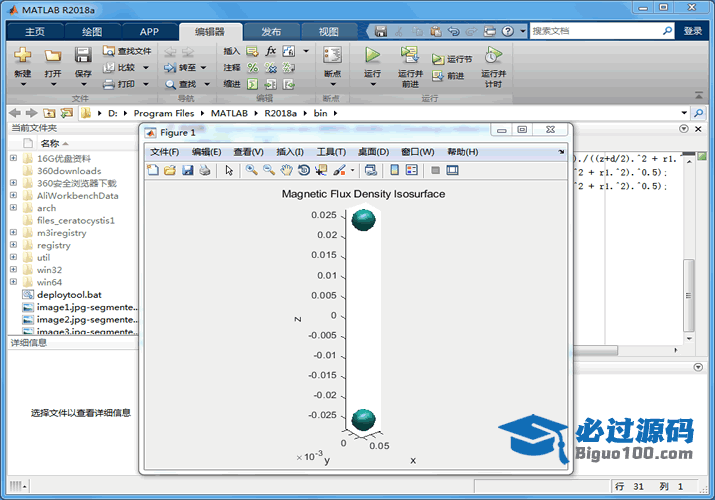Screen dimensions: 715x500
Task: Open the 运行 dropdown arrow
Action: pyautogui.click(x=373, y=84)
